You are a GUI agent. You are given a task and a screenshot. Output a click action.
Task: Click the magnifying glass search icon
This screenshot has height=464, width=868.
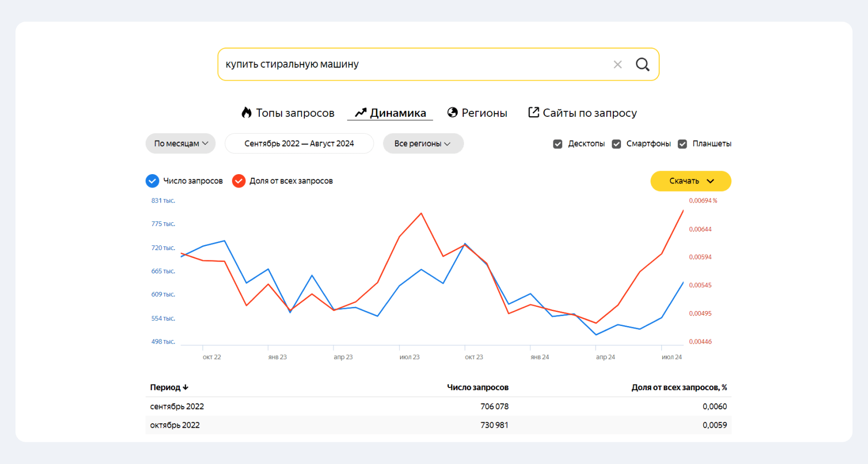[x=642, y=65]
